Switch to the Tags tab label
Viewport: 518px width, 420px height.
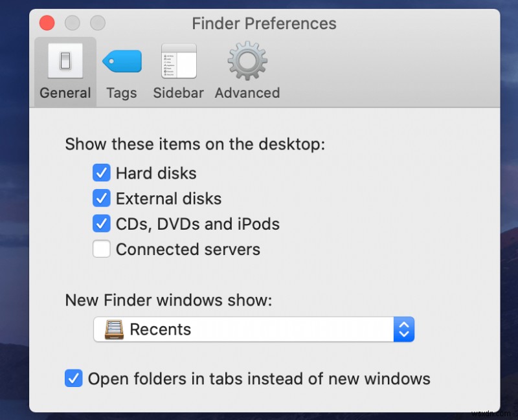pos(122,93)
